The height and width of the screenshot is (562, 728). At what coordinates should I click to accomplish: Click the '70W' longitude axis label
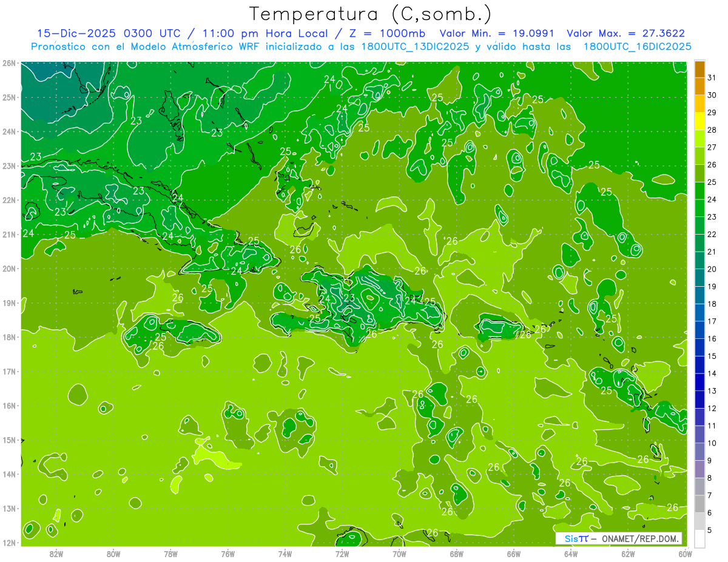[x=399, y=554]
